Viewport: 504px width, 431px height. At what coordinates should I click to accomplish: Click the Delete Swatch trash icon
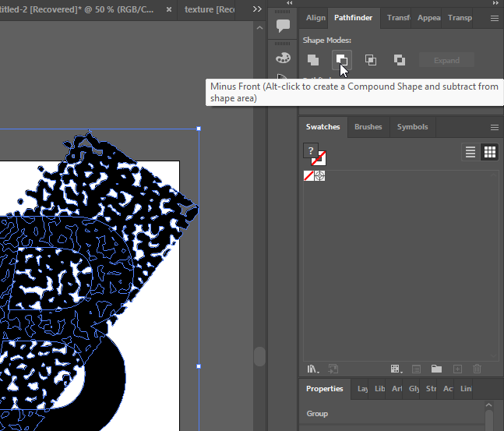click(477, 369)
